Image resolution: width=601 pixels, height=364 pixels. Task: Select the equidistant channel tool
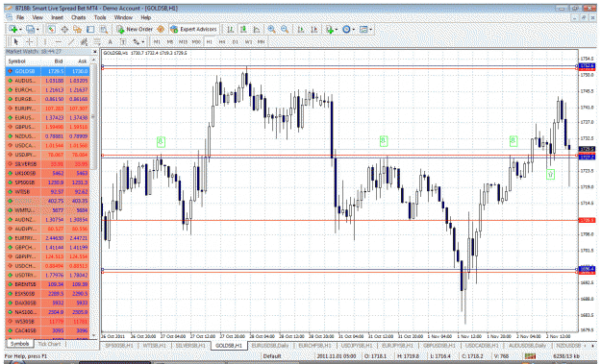(85, 41)
